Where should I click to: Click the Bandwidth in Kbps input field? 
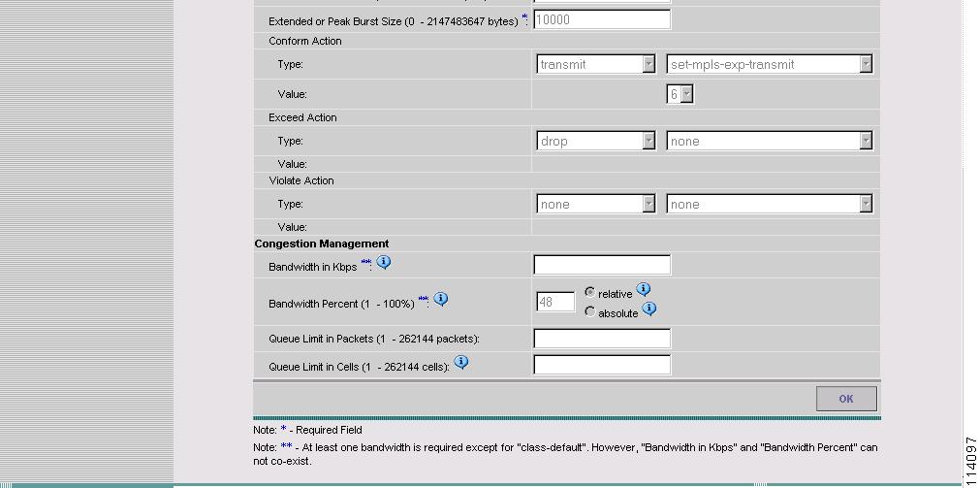[602, 265]
